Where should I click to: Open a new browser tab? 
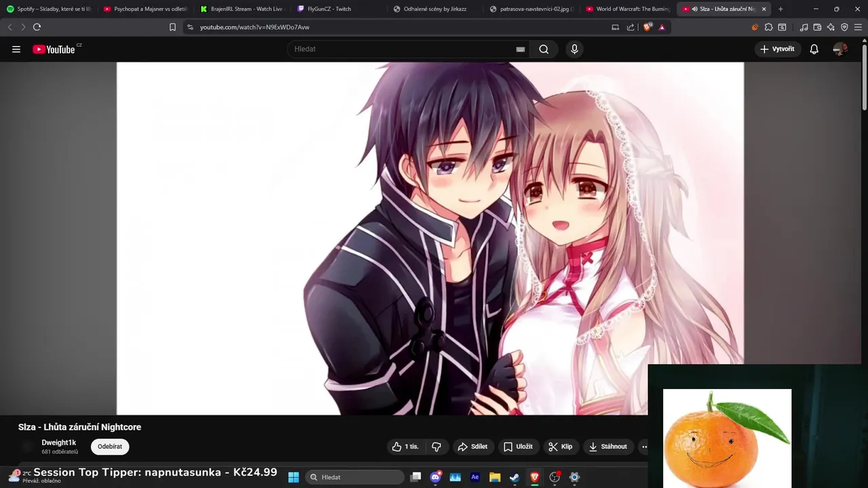781,9
